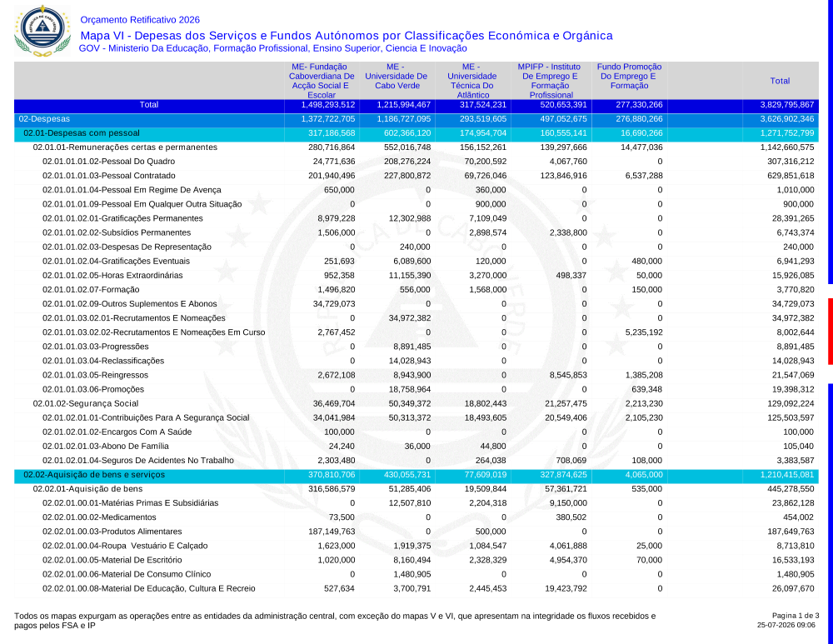833x644 pixels.
Task: Select '02.01.01.02.07-Formação' row label
Action: (x=91, y=290)
